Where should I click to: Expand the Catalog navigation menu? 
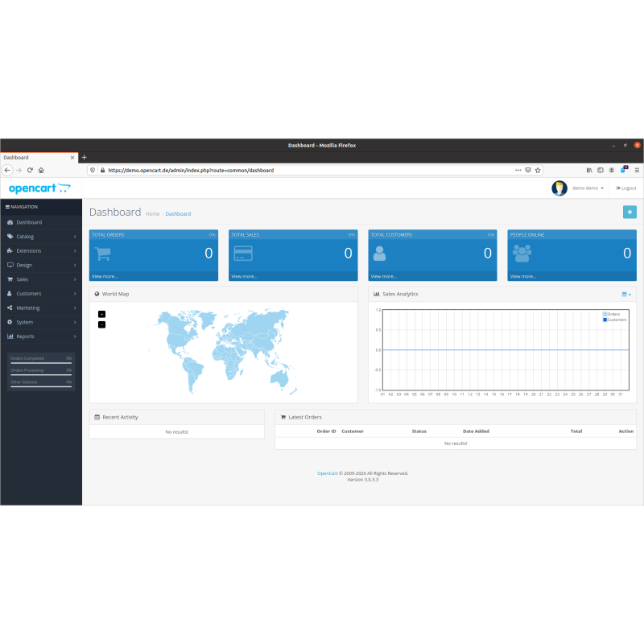(x=41, y=237)
